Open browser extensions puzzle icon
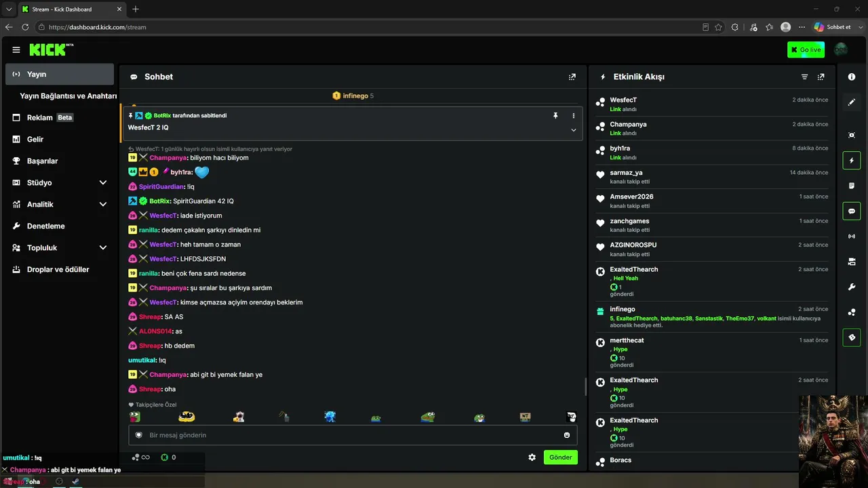 735,27
